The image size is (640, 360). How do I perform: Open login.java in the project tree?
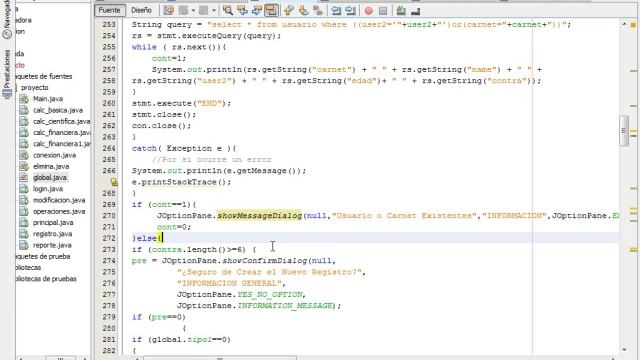(x=48, y=189)
